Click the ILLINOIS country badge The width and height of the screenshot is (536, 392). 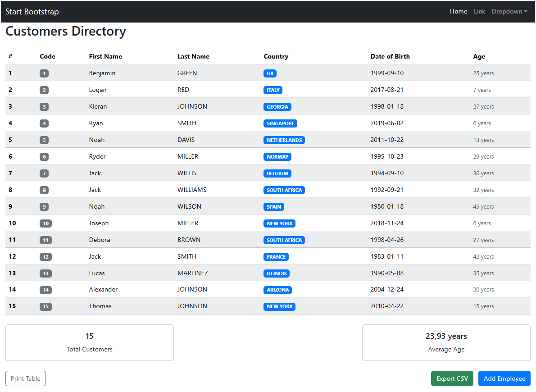pos(277,273)
